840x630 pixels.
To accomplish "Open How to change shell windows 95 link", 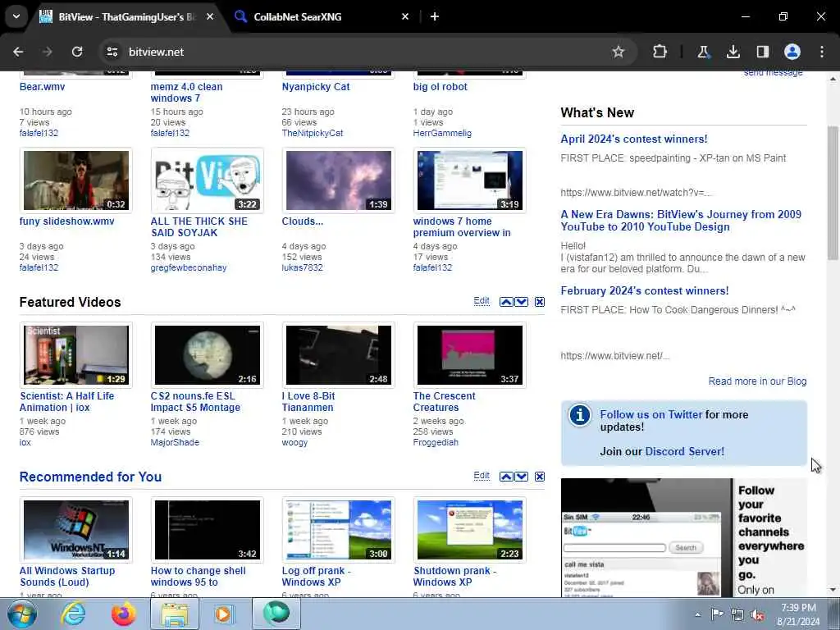I will click(x=199, y=577).
